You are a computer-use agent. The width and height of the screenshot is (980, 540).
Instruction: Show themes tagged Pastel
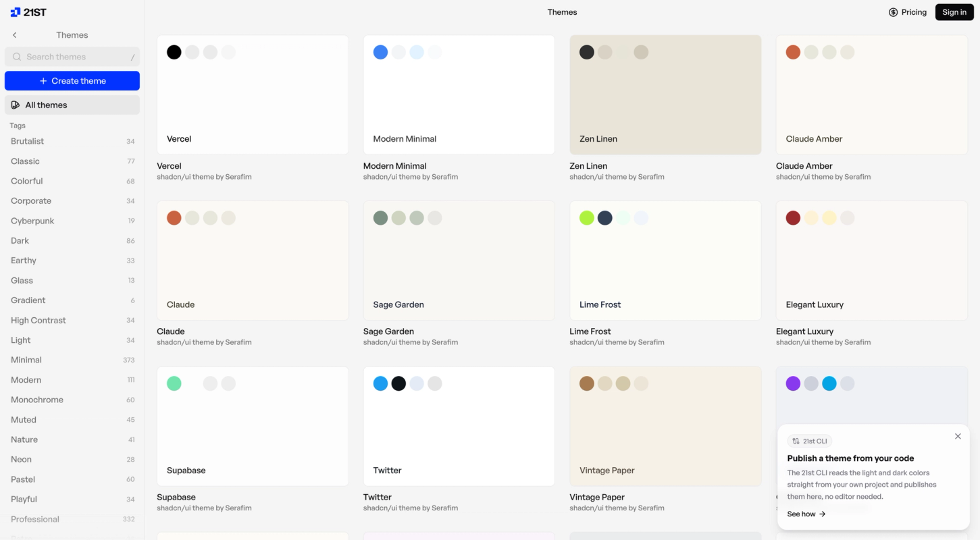pos(72,479)
